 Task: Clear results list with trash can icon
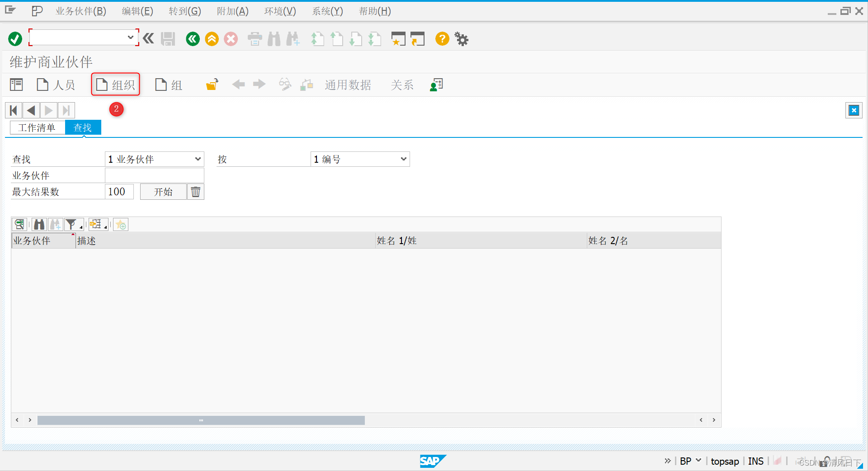point(195,191)
